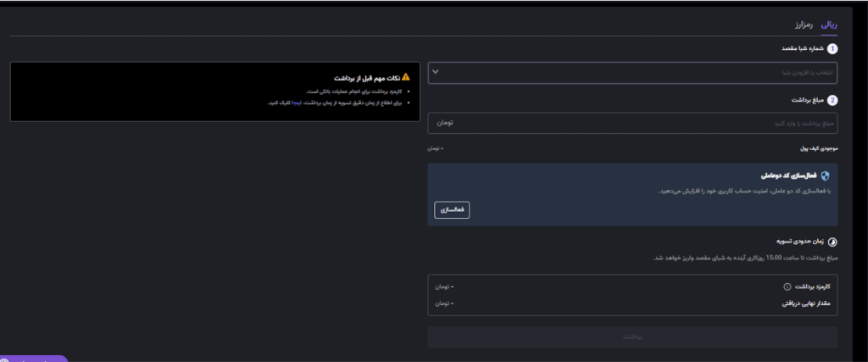Click the two-factor description about امنیت حساب کاربری

coord(744,191)
